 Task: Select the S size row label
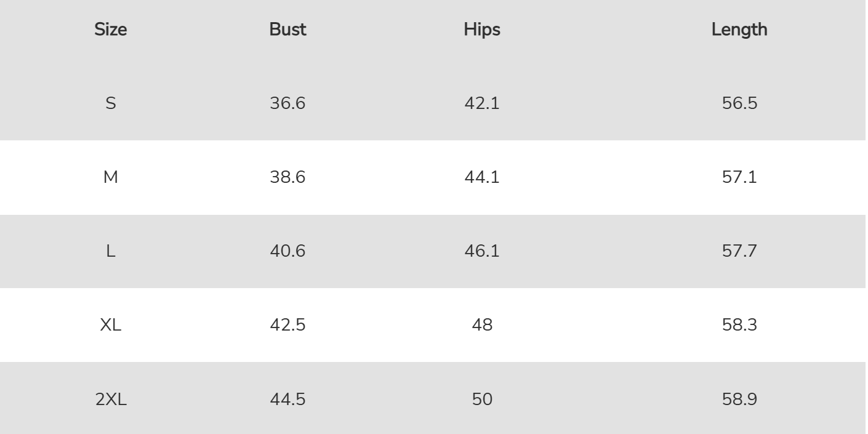click(111, 103)
